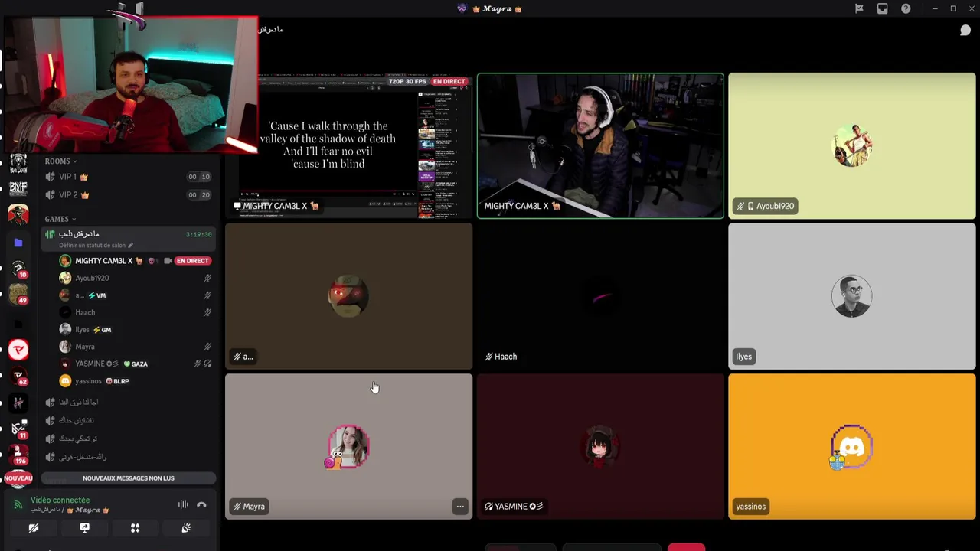Open the soundboard icon
Screen dimensions: 980x551
pos(186,528)
